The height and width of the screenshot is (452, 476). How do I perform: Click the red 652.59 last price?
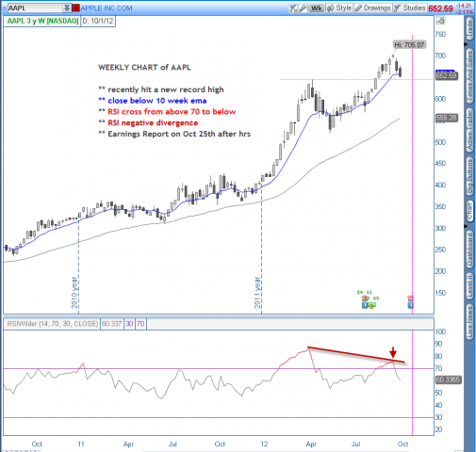(440, 8)
